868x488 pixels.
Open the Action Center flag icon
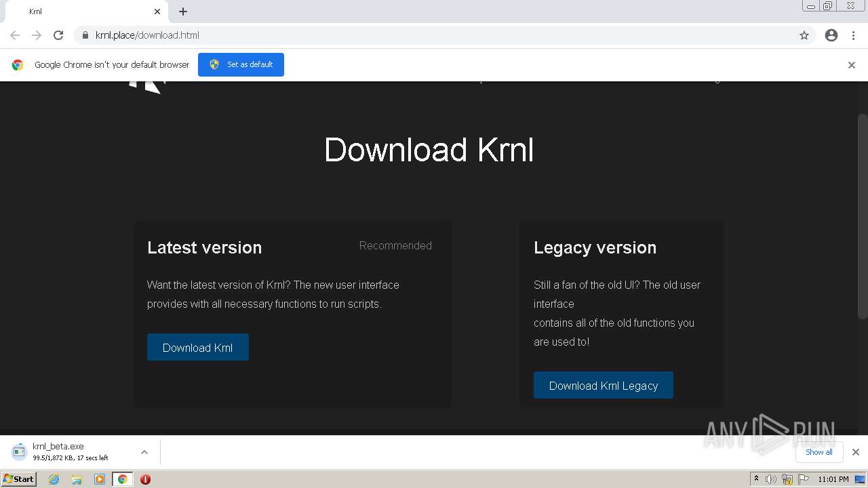(803, 479)
